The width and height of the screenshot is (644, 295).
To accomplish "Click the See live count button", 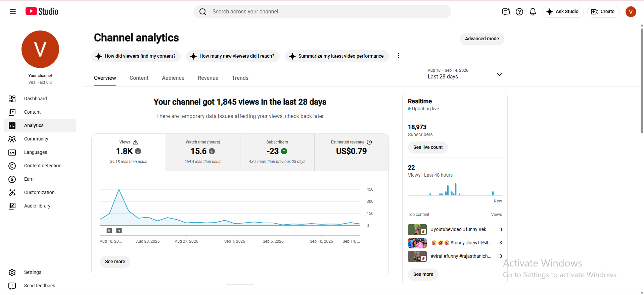I will point(428,147).
